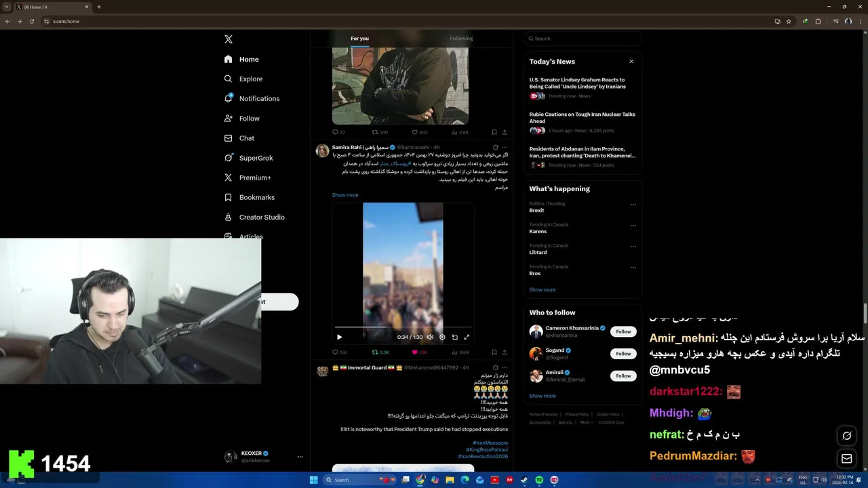Image resolution: width=868 pixels, height=488 pixels.
Task: Mute the video volume icon
Action: 430,337
